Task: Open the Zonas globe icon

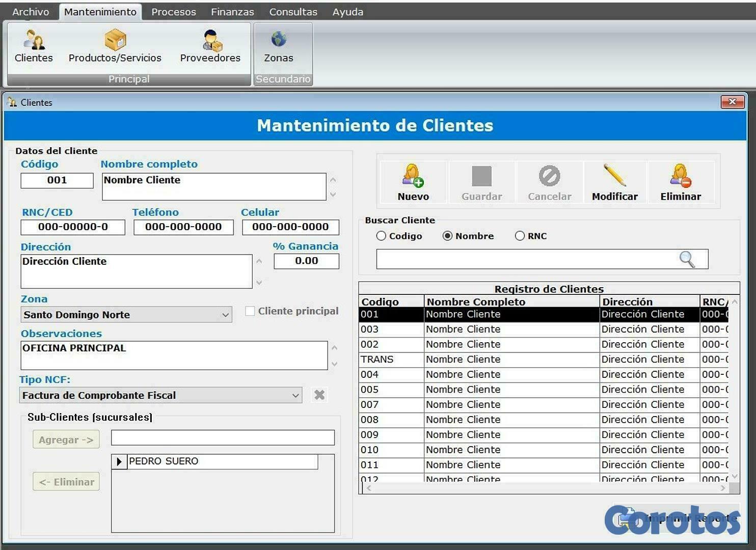Action: click(278, 46)
